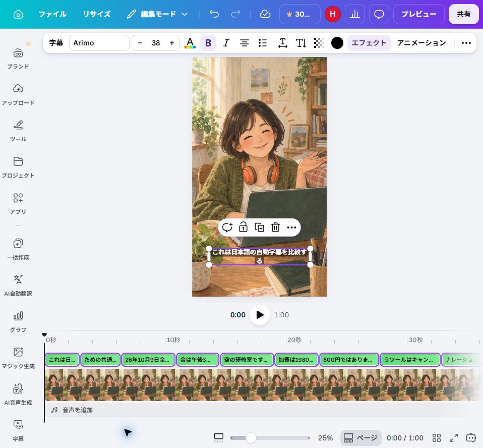Screen dimensions: 483x448
Task: Open the 一括作成 sidebar panel
Action: (x=18, y=249)
